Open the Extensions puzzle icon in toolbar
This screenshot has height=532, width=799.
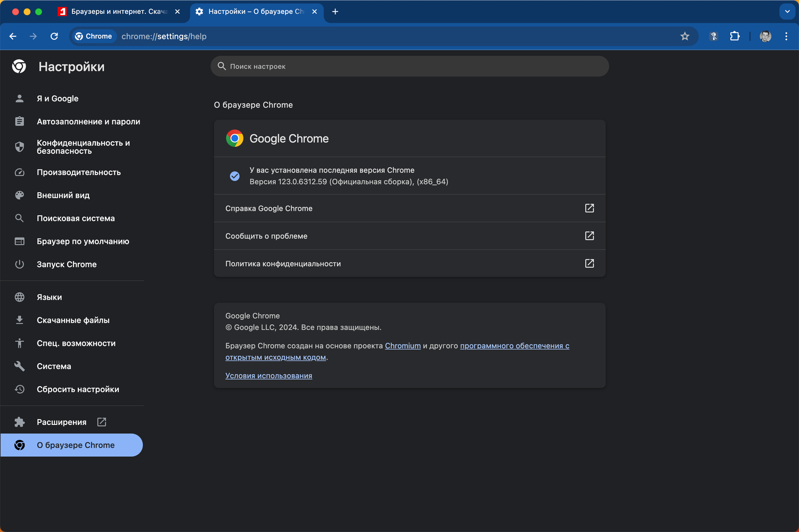735,36
